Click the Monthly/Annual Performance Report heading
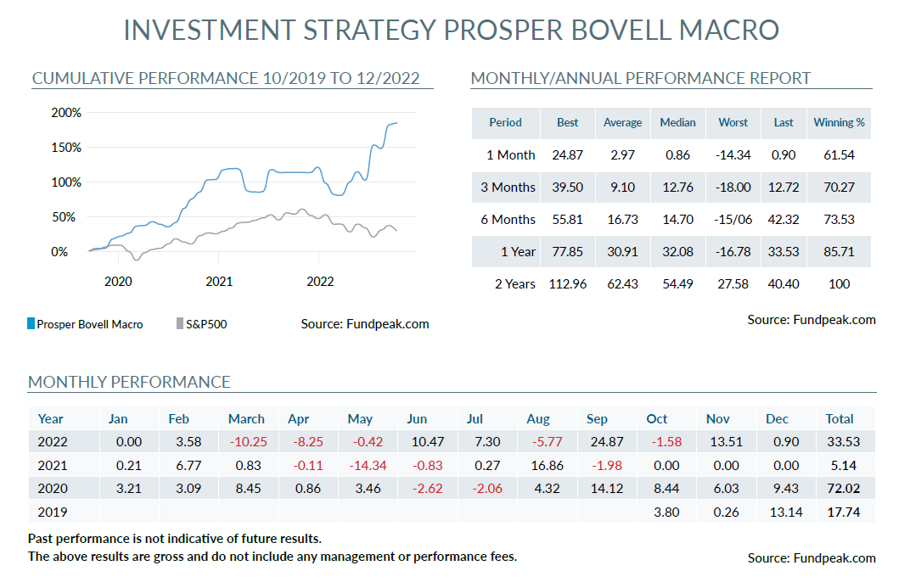 [641, 79]
